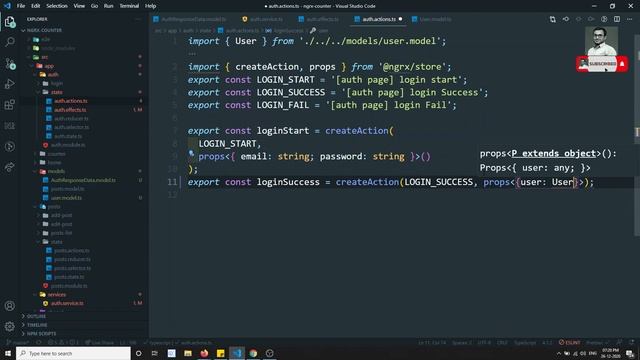Image resolution: width=640 pixels, height=360 pixels.
Task: Open the Terminal menu
Action: click(129, 6)
